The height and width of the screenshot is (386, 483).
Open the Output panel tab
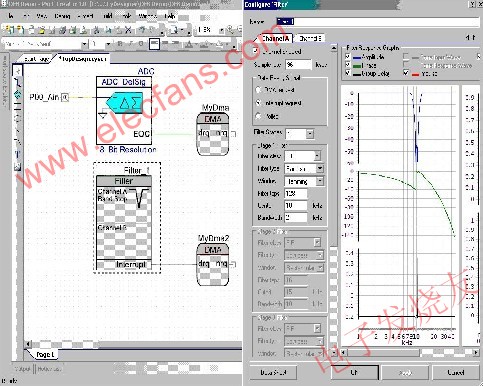click(23, 369)
